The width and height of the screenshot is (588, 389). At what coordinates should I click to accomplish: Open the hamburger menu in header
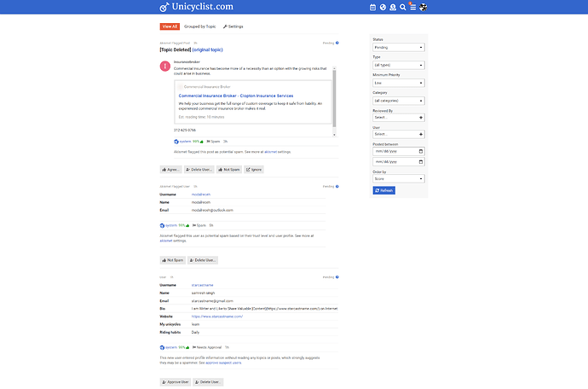click(x=412, y=8)
